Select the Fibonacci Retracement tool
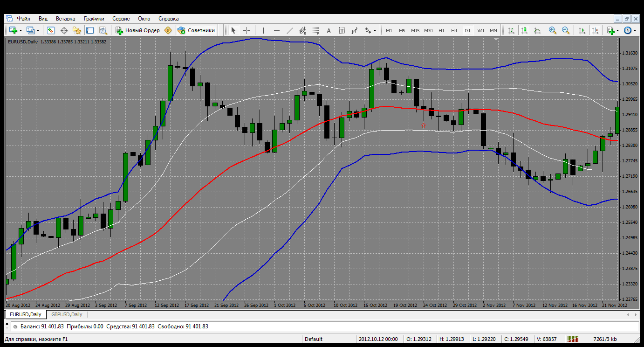The image size is (644, 347). (x=315, y=30)
